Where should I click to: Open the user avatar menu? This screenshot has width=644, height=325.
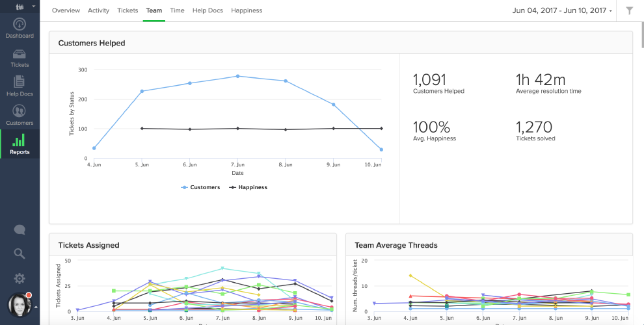pos(20,306)
